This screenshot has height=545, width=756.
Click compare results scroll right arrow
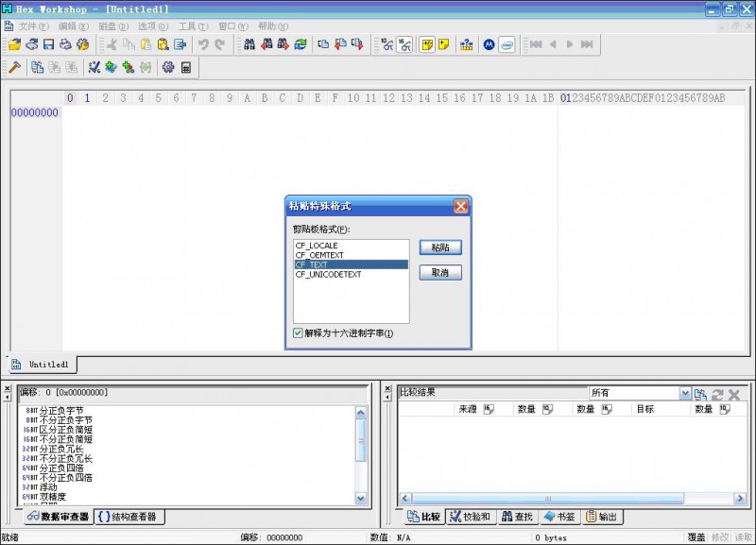tap(740, 499)
